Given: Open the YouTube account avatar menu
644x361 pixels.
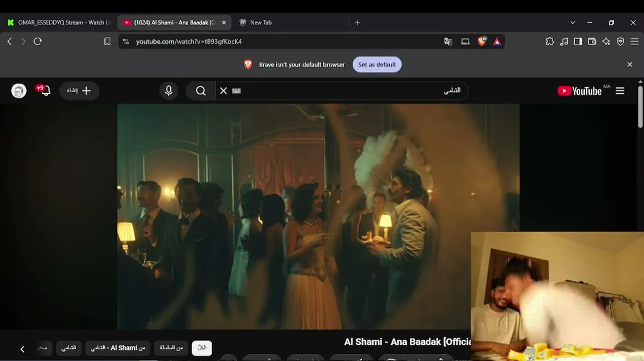Looking at the screenshot, I should [19, 91].
